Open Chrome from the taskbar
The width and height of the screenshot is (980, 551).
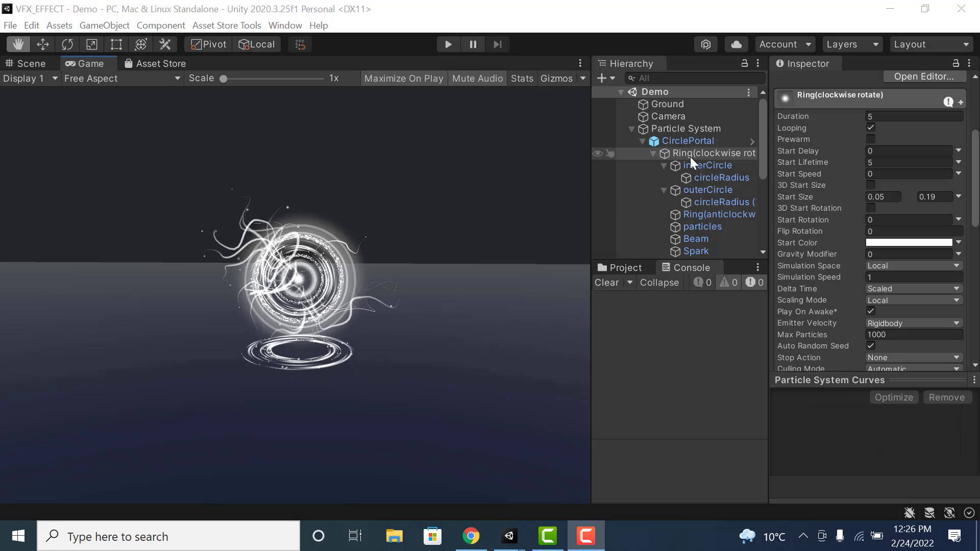pos(471,536)
